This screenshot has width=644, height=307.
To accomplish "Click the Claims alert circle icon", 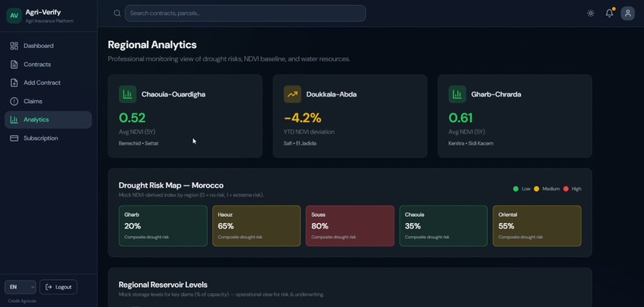I will [14, 101].
